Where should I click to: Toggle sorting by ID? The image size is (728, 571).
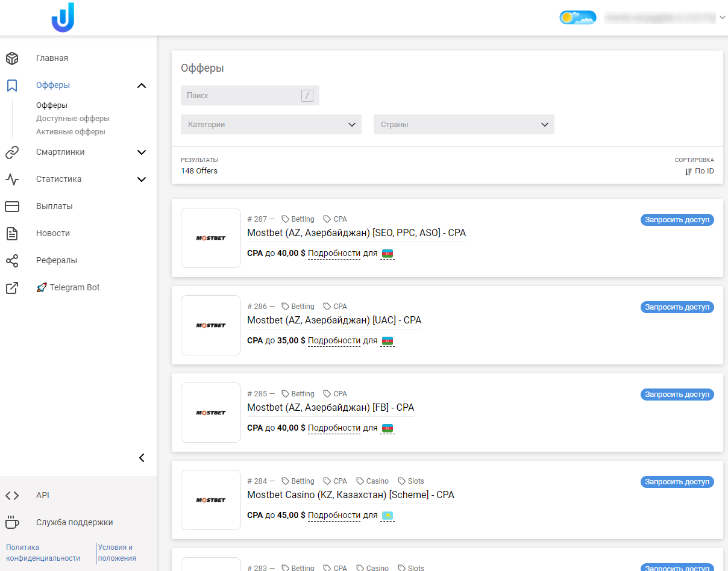[x=699, y=171]
